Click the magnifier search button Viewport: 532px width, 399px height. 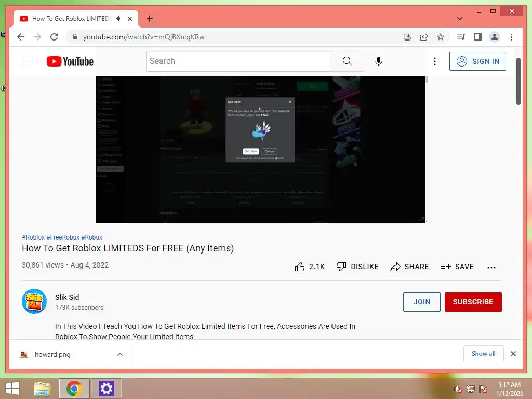point(348,61)
